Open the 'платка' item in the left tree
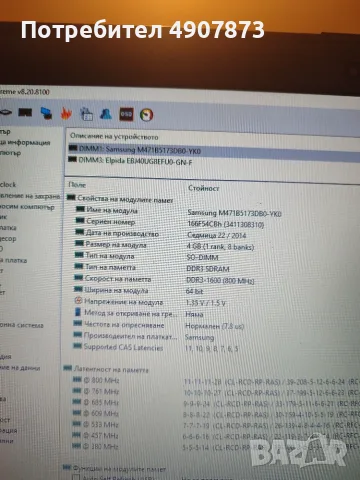This screenshot has width=360, height=480. 8,228
